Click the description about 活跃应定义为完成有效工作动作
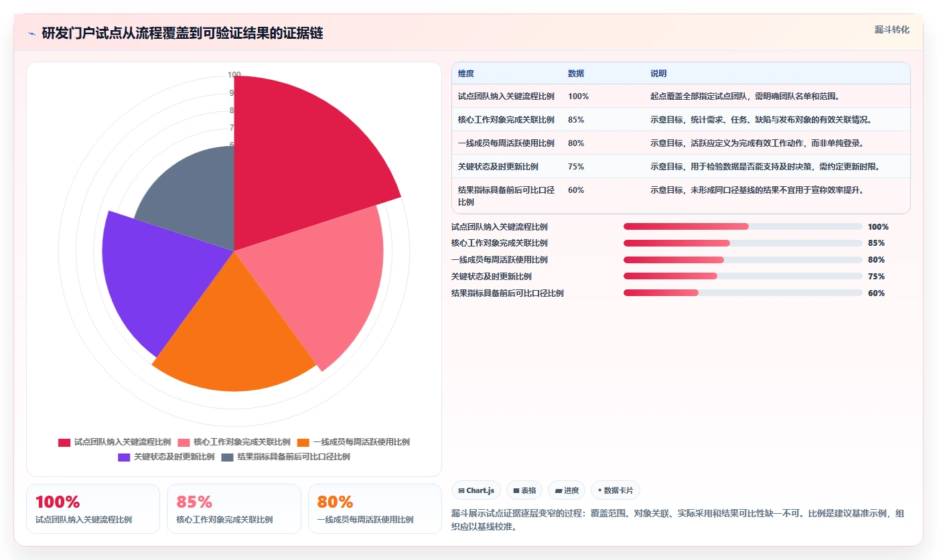 click(x=758, y=143)
